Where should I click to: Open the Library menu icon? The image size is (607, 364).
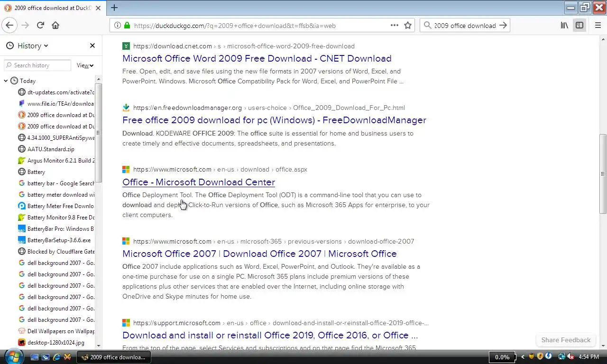(564, 26)
